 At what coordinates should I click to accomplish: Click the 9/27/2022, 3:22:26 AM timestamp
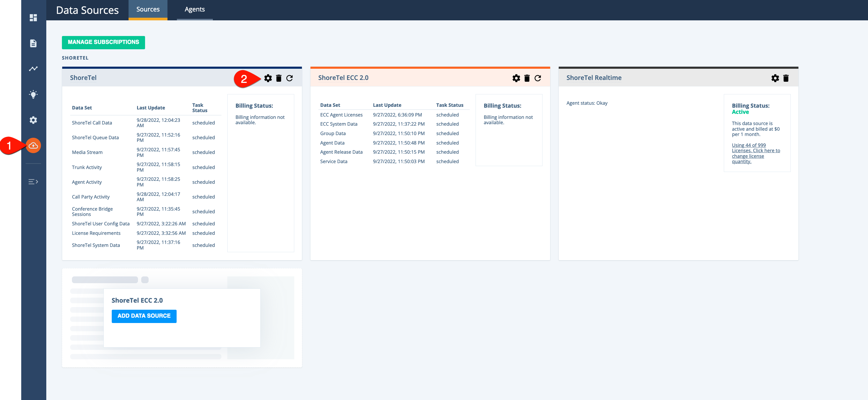161,224
